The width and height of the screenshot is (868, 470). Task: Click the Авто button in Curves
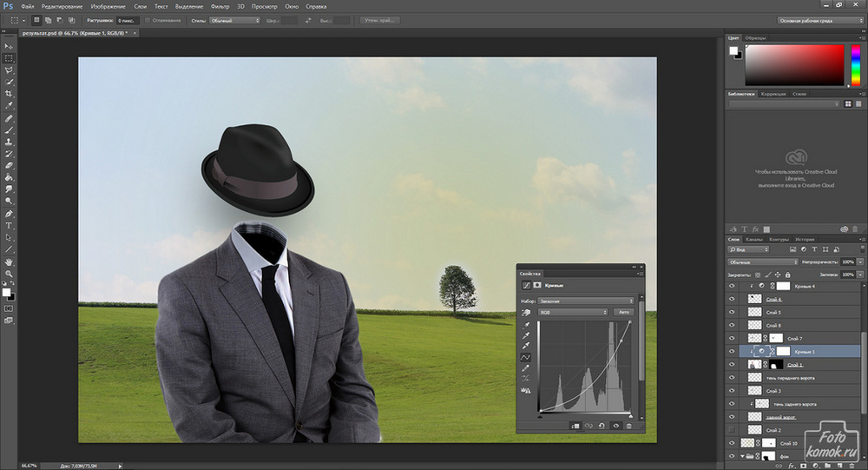(x=622, y=311)
